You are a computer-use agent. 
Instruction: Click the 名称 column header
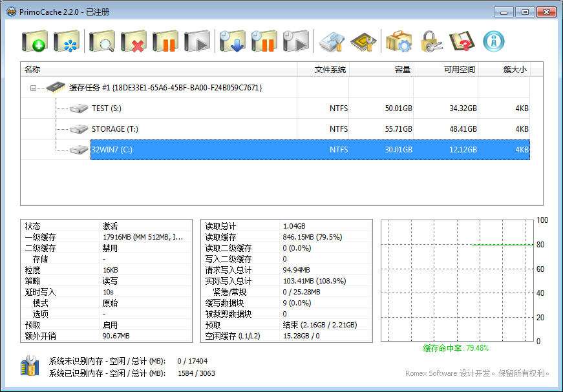click(159, 69)
